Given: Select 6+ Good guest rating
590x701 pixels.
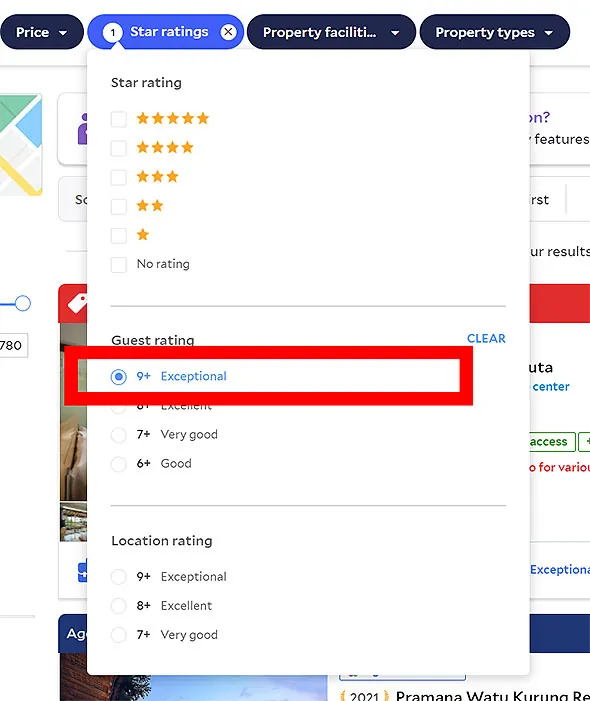Looking at the screenshot, I should point(118,464).
